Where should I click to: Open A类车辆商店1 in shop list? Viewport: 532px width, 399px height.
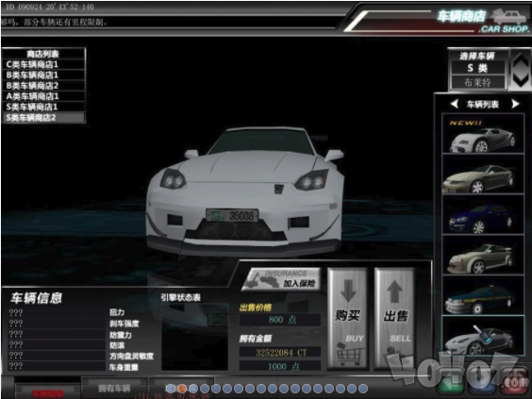(43, 96)
